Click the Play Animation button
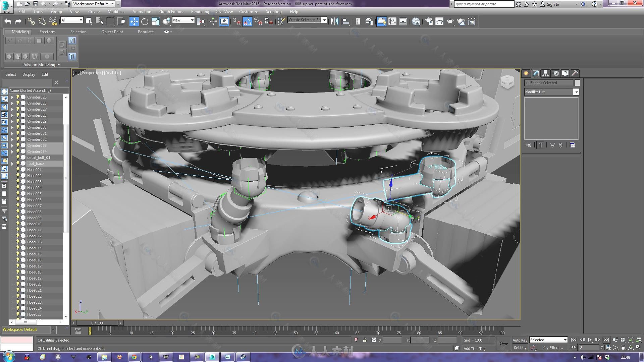 point(590,340)
